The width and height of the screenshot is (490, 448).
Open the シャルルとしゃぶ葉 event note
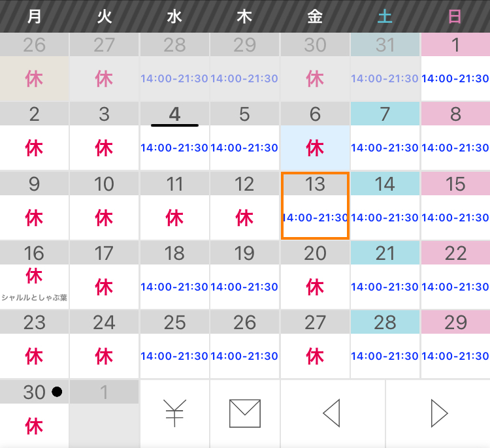[34, 298]
